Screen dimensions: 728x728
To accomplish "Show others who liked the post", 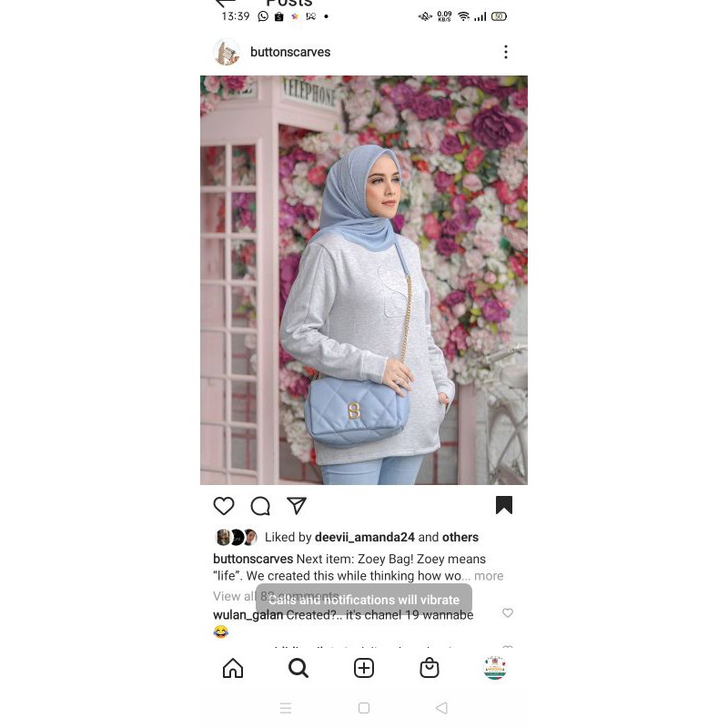I will [460, 537].
